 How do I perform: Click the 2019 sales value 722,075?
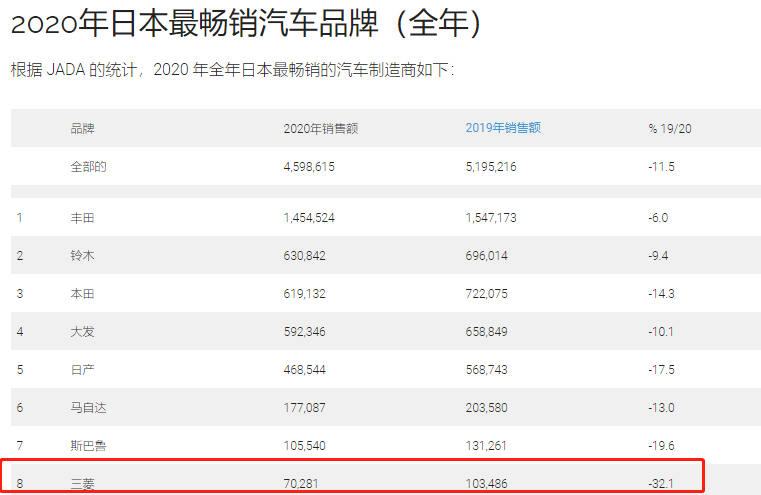pos(486,293)
